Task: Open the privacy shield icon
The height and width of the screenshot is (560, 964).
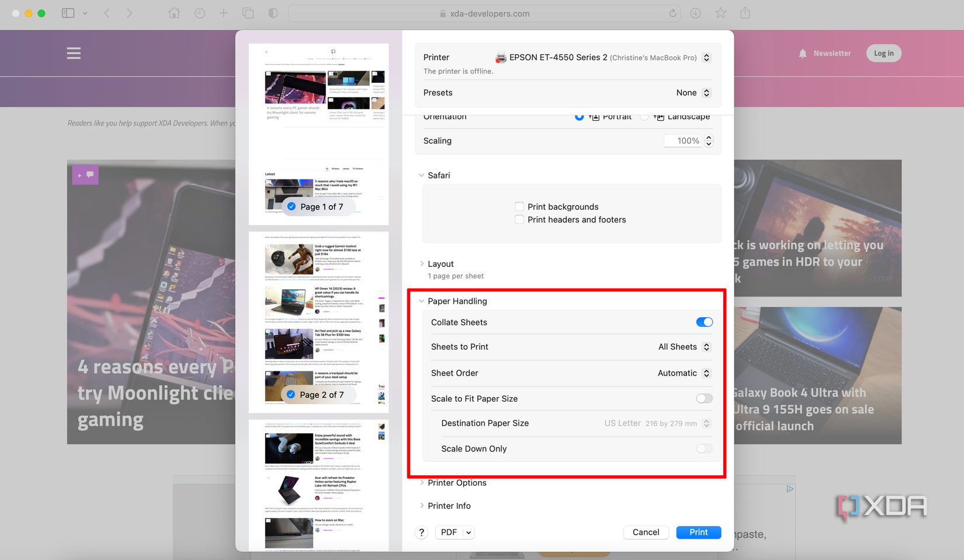Action: 273,13
